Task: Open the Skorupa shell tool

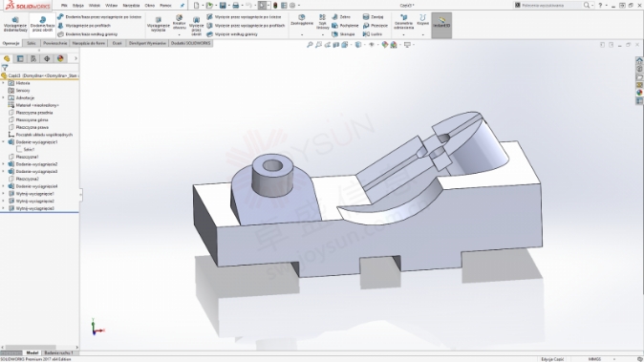Action: tap(343, 34)
